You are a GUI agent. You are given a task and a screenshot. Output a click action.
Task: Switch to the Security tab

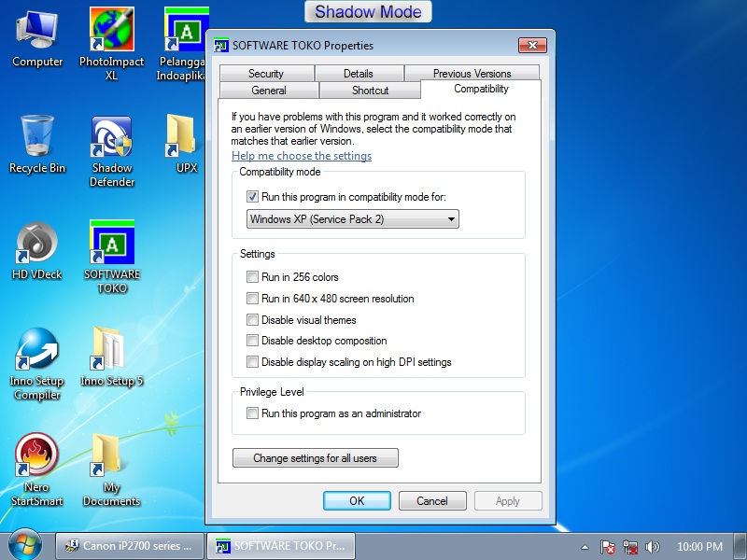click(266, 74)
